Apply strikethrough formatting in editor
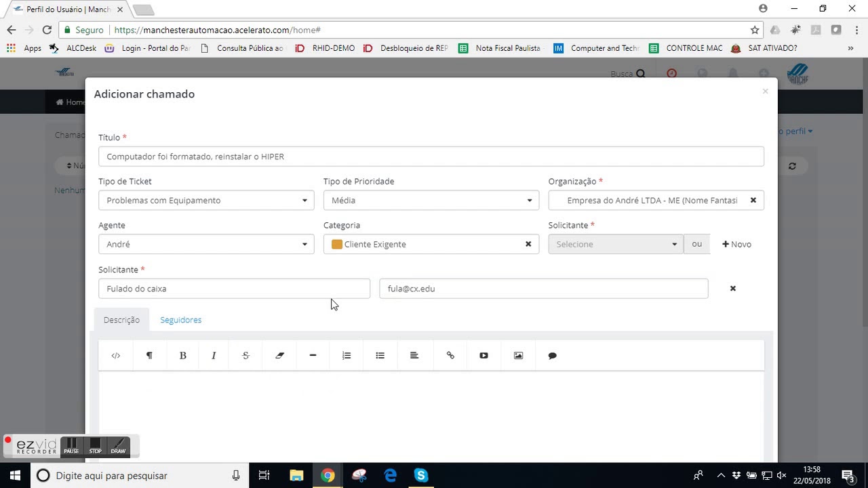 tap(245, 355)
